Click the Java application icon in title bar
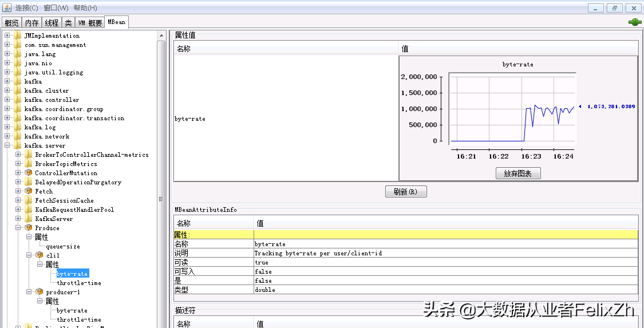This screenshot has height=328, width=644. [7, 8]
